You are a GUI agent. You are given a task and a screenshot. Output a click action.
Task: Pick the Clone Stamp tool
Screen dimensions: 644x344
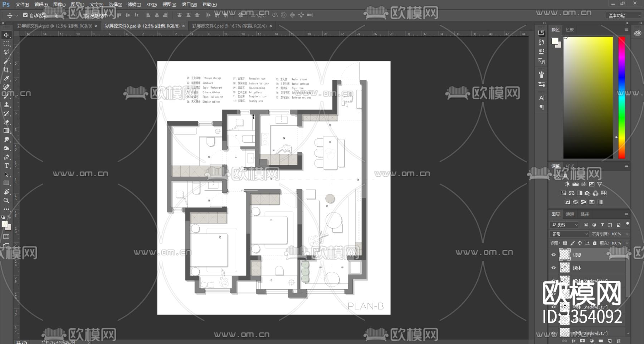tap(6, 104)
